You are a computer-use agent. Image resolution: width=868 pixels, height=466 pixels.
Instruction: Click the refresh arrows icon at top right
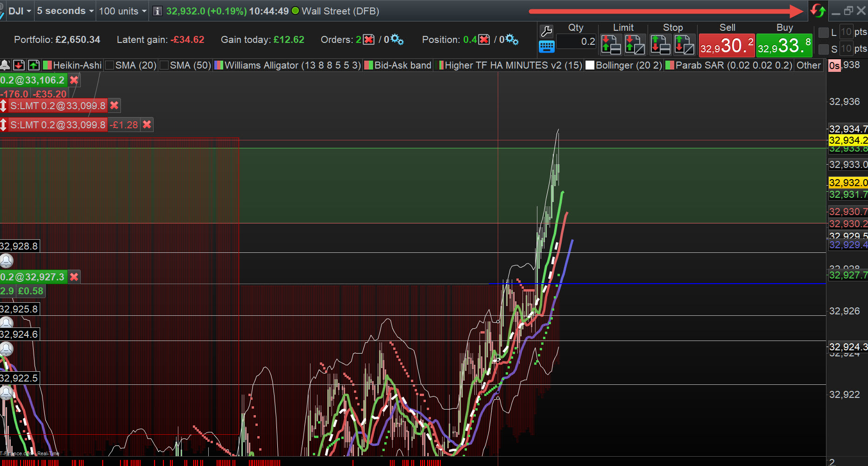coord(818,11)
